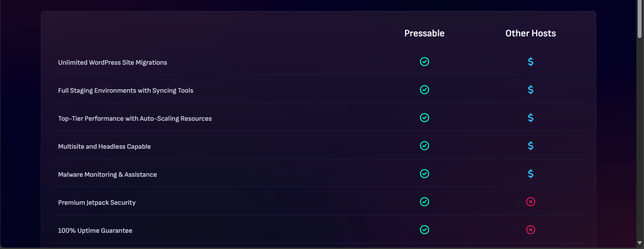Click the checkmark icon for Unlimited WordPress Site Migrations

(424, 61)
